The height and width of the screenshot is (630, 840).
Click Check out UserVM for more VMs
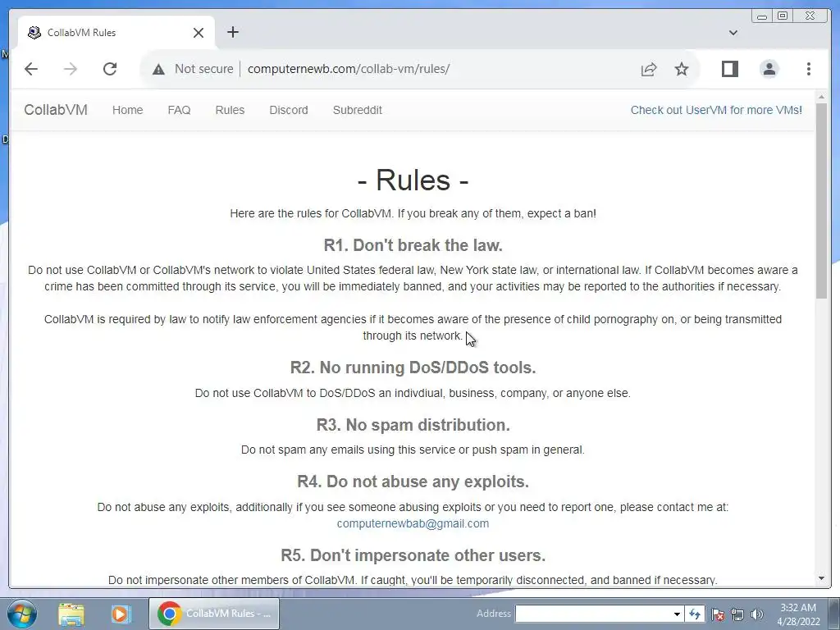tap(716, 110)
